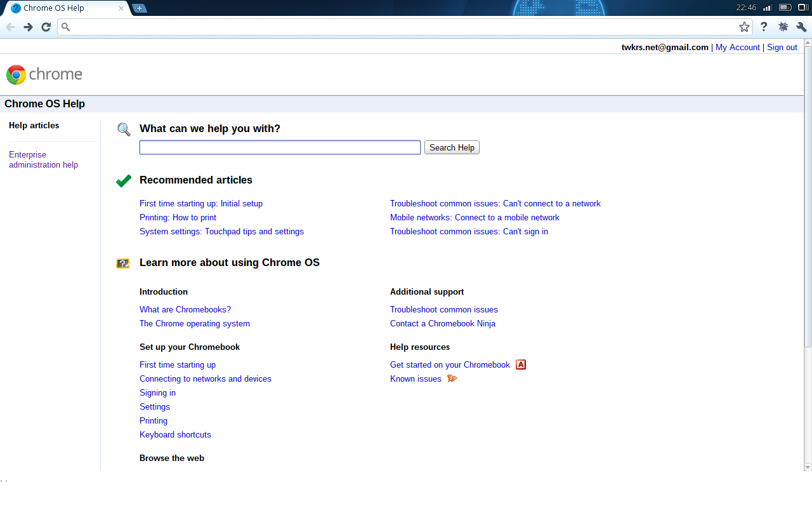Open the Known issues link
Image resolution: width=812 pixels, height=508 pixels.
[x=416, y=378]
